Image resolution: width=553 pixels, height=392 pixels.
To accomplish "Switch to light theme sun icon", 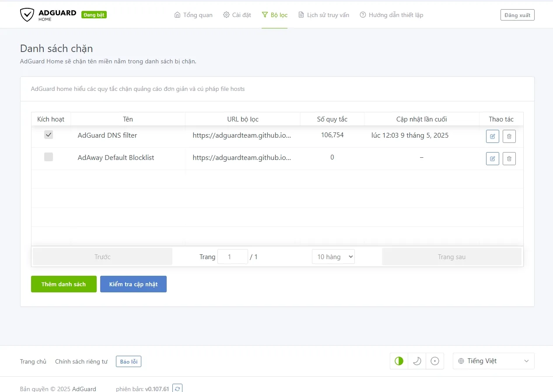I will pyautogui.click(x=435, y=361).
